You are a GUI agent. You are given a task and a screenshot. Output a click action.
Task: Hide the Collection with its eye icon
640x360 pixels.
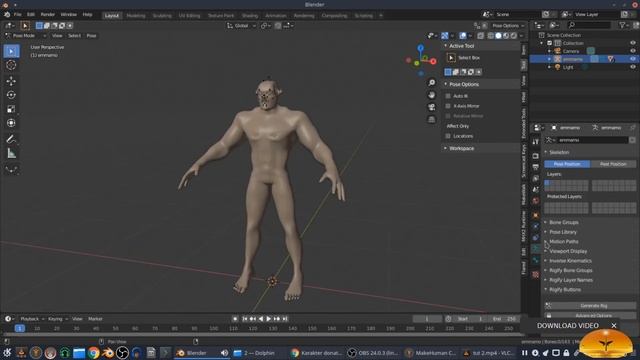[633, 43]
